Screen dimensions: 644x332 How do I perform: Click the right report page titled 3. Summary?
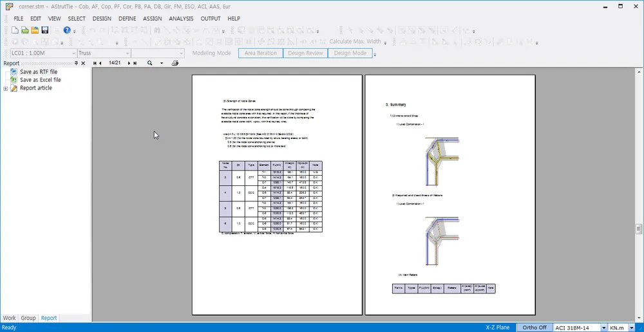point(450,195)
